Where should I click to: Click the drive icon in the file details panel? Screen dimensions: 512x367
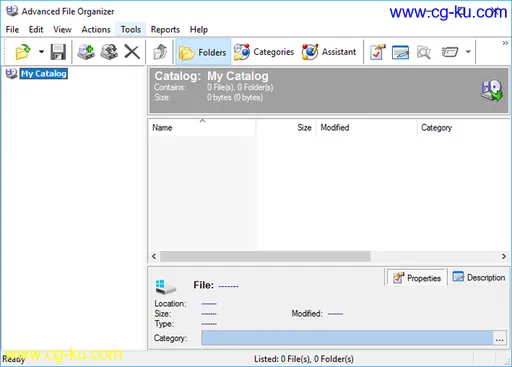(x=166, y=286)
